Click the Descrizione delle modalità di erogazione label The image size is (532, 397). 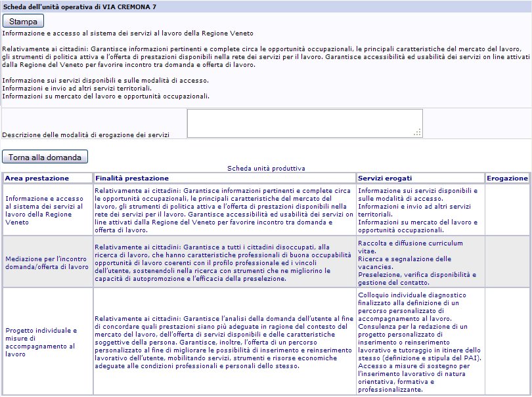(86, 135)
